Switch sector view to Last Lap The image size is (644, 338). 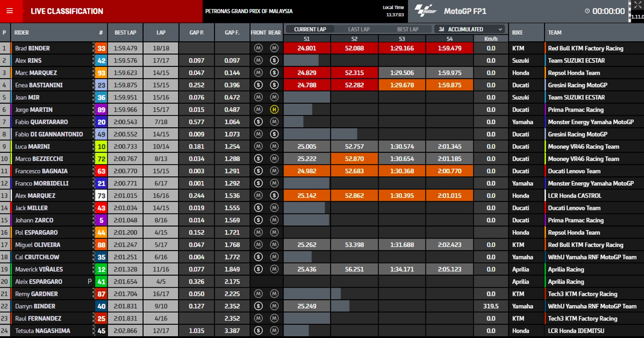tap(359, 29)
